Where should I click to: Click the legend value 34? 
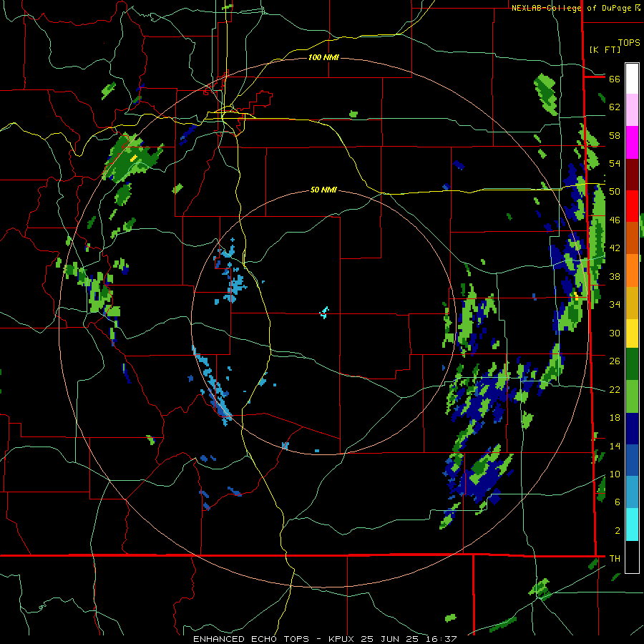tap(615, 305)
